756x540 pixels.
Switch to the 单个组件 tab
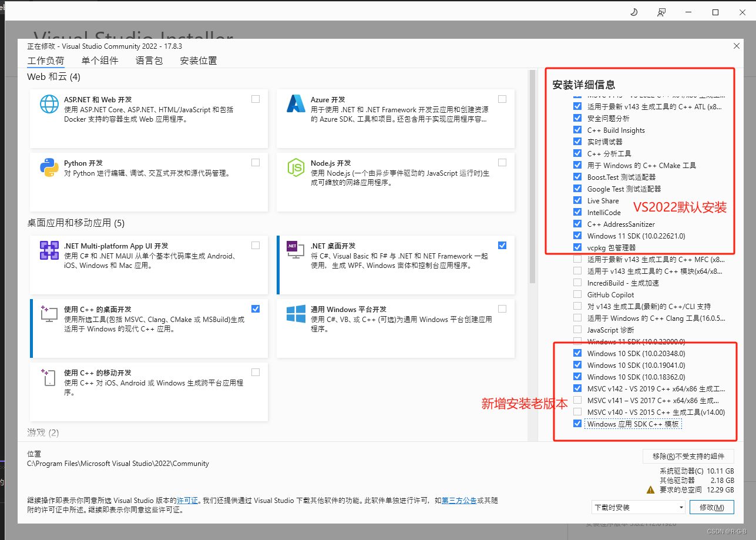[x=100, y=61]
